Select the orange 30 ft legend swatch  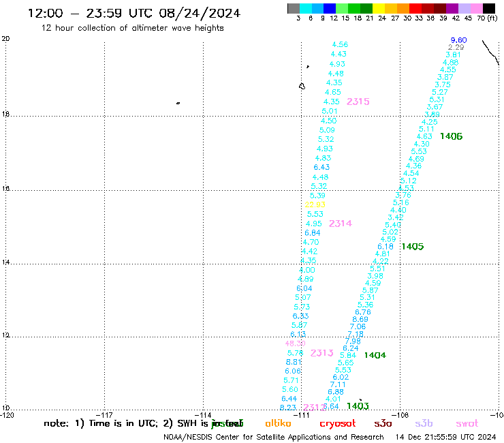click(403, 8)
